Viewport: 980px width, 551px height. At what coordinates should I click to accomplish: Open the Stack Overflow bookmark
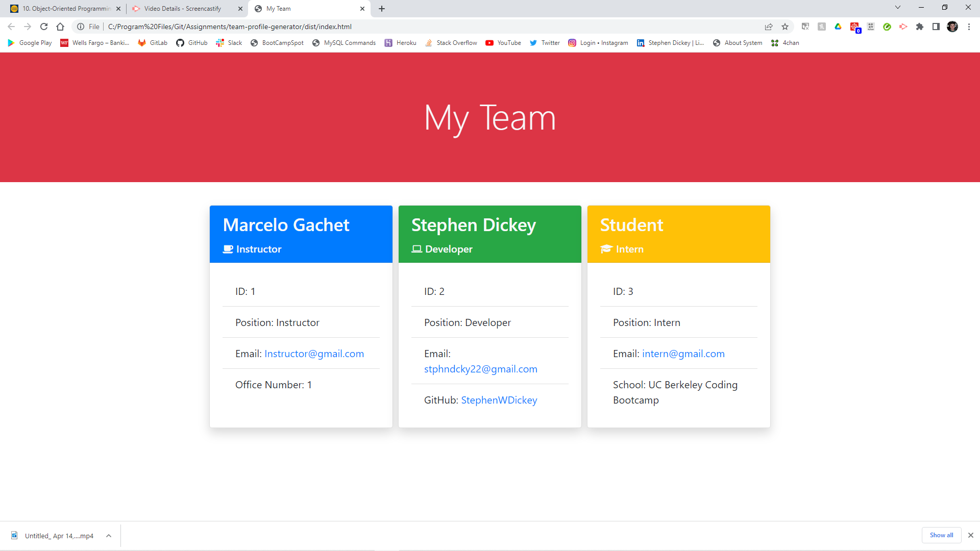[x=451, y=43]
